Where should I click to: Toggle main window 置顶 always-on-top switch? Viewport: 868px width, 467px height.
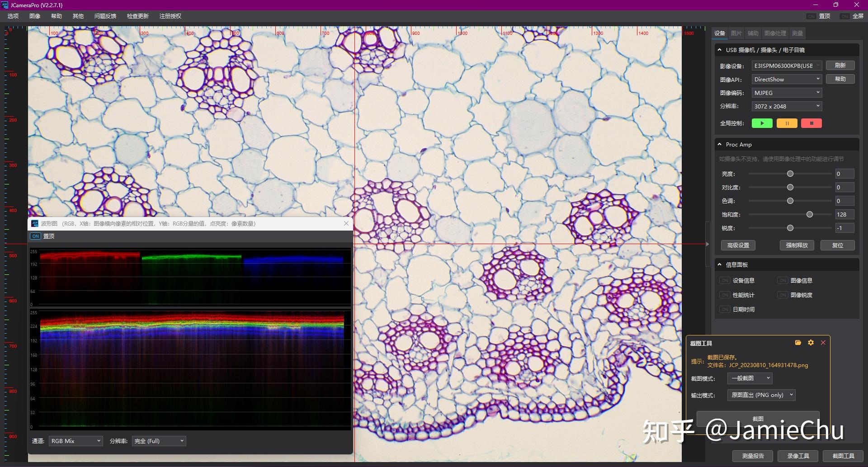pos(811,16)
